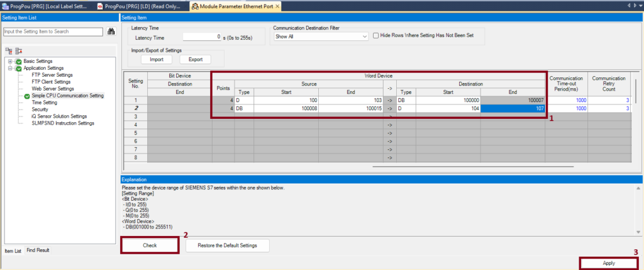Select FTP Server Settings in the tree
Viewport: 644px width, 270px height.
click(x=52, y=75)
